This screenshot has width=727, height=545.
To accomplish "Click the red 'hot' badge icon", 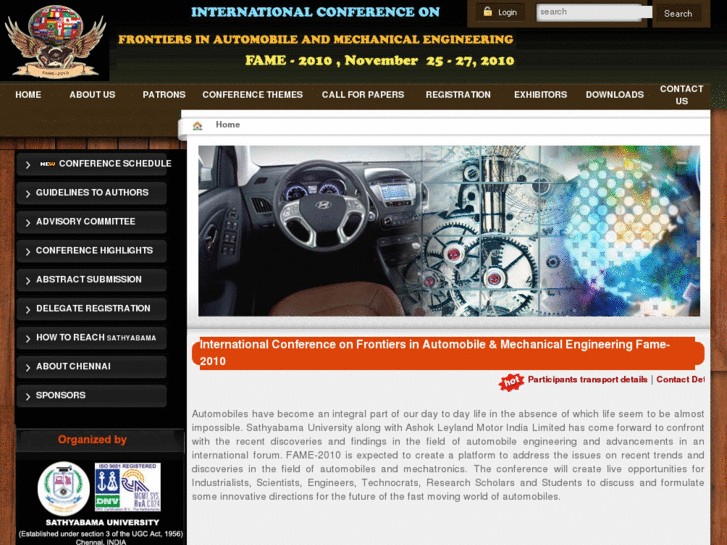I will coord(511,382).
